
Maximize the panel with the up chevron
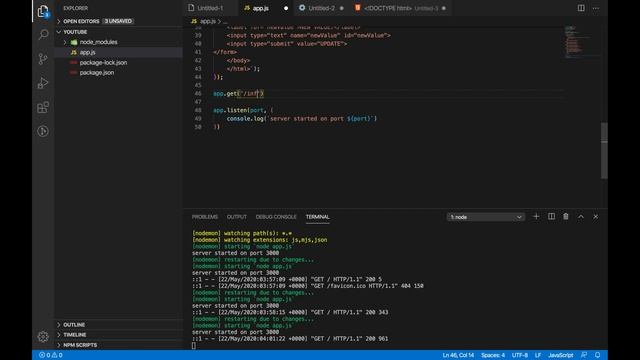coord(581,217)
